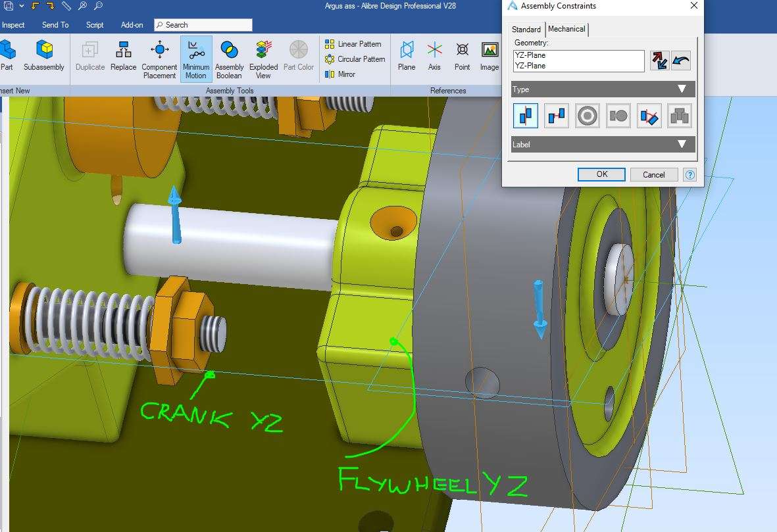The height and width of the screenshot is (532, 777).
Task: Open the Script ribbon tab
Action: tap(95, 25)
